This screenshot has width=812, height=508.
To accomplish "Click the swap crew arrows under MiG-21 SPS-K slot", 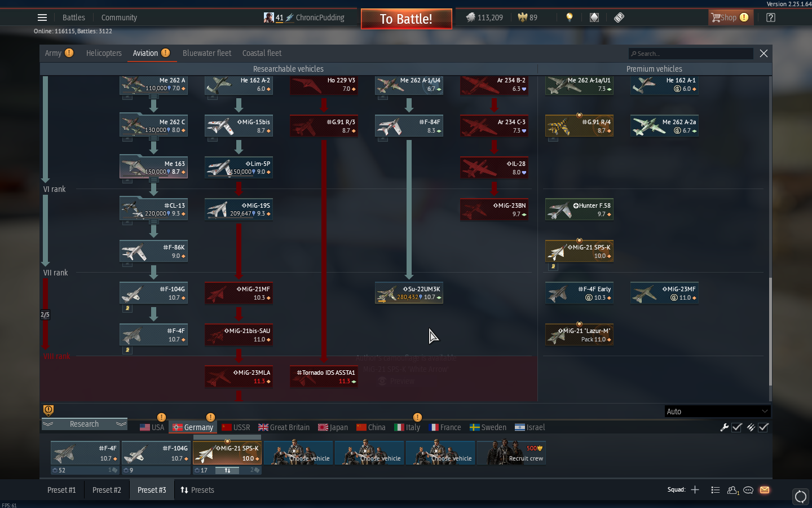I will 227,470.
